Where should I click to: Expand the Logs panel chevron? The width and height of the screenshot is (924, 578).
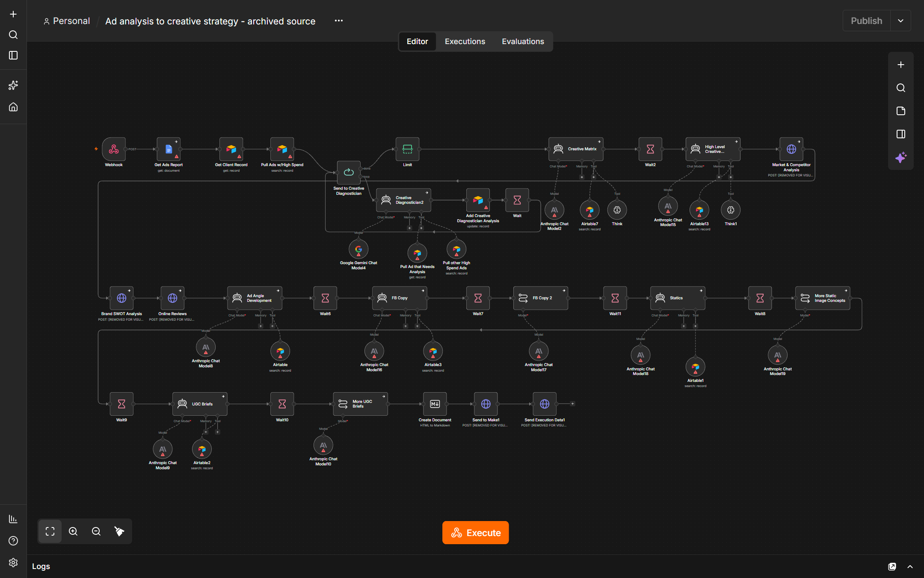(x=910, y=566)
